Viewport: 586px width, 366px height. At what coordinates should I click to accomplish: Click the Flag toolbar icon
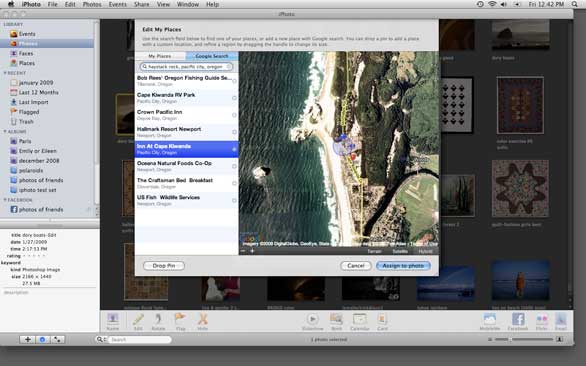click(181, 321)
